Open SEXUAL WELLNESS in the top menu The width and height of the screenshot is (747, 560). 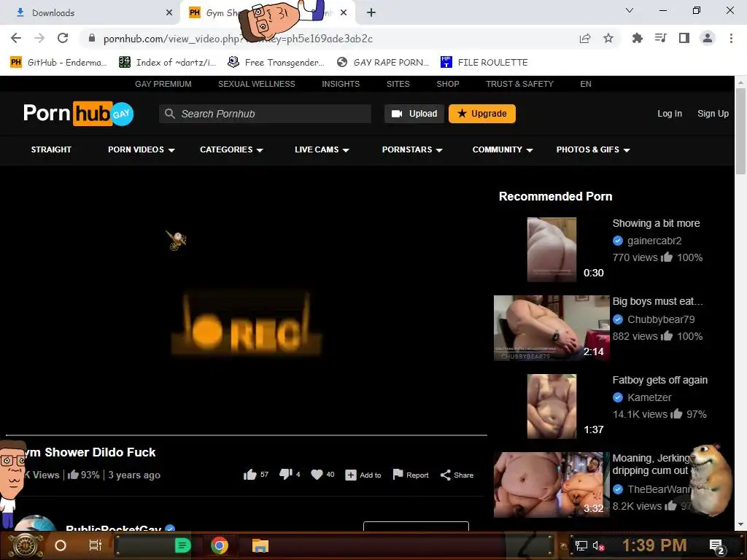[x=256, y=84]
